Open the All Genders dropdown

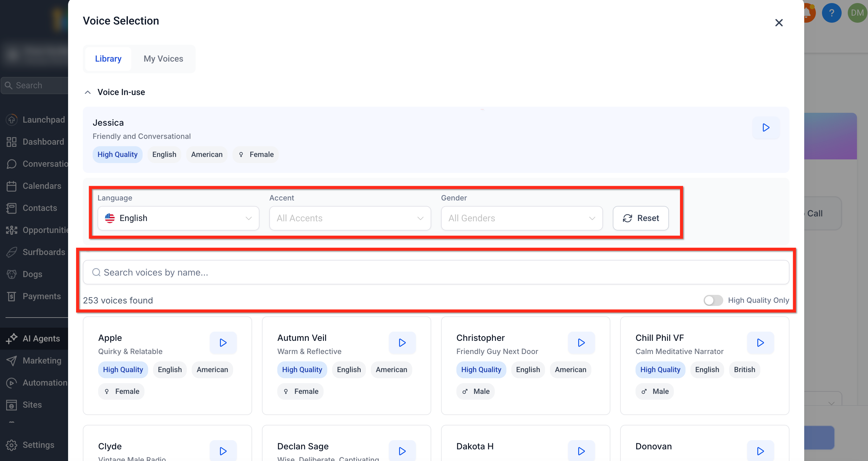tap(521, 218)
